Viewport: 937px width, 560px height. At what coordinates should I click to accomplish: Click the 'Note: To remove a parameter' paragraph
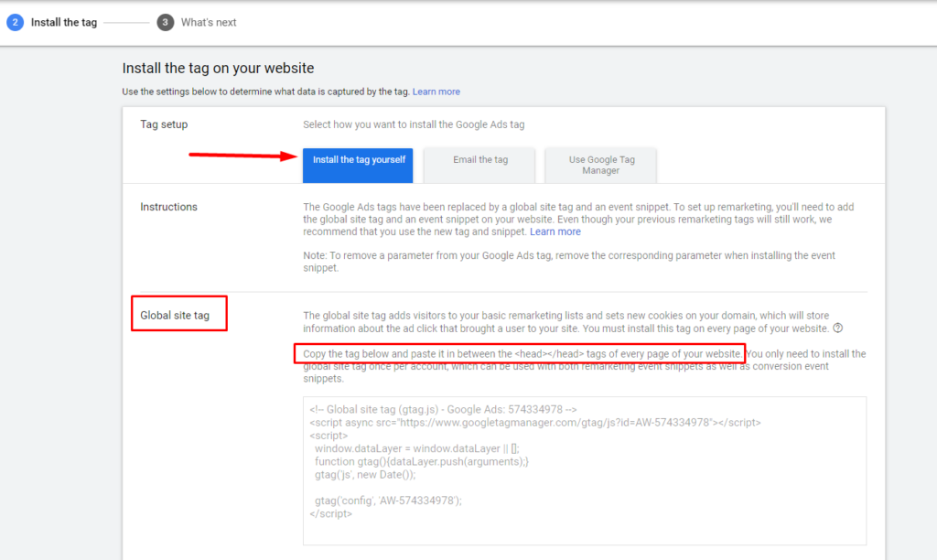(x=569, y=261)
